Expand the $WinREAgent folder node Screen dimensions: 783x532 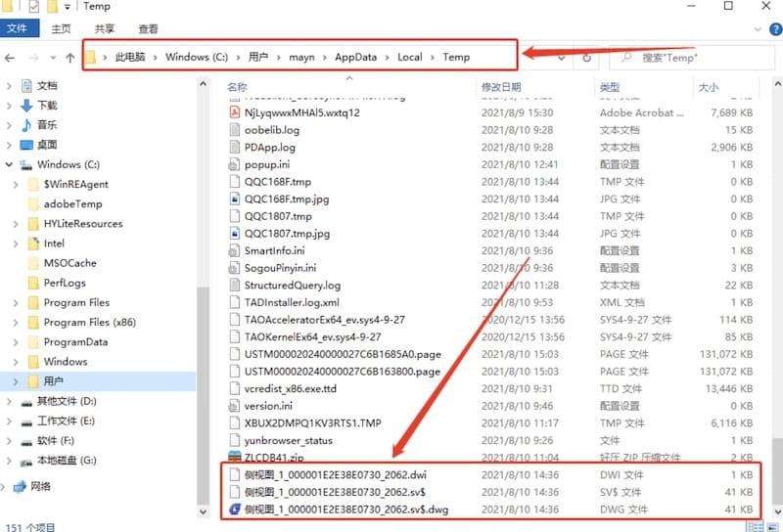point(16,184)
